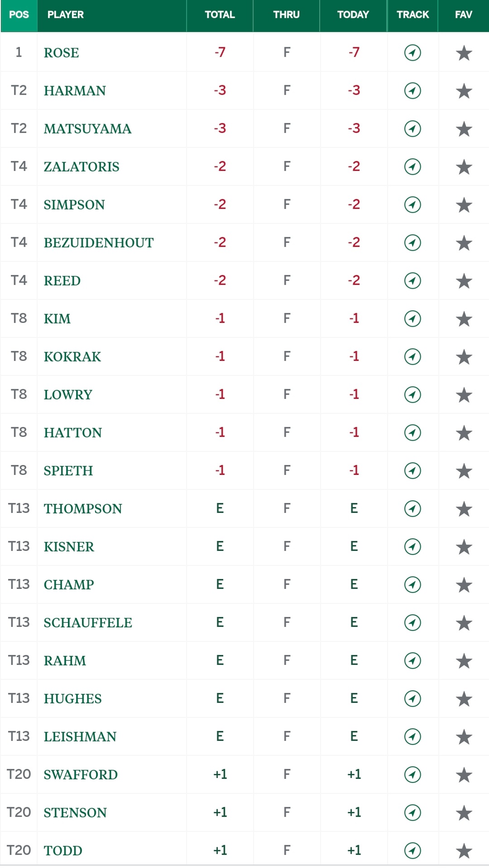Select the TODAY column header
This screenshot has width=489, height=868.
pyautogui.click(x=353, y=15)
